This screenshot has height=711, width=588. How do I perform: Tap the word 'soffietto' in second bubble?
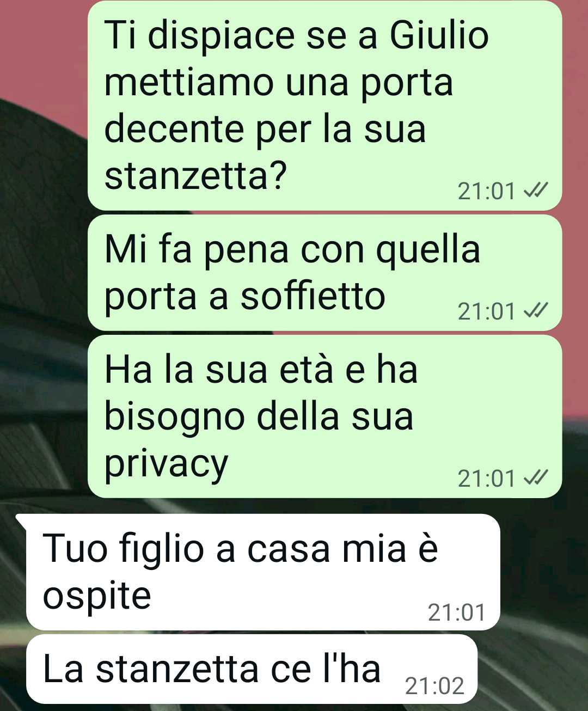pos(313,296)
